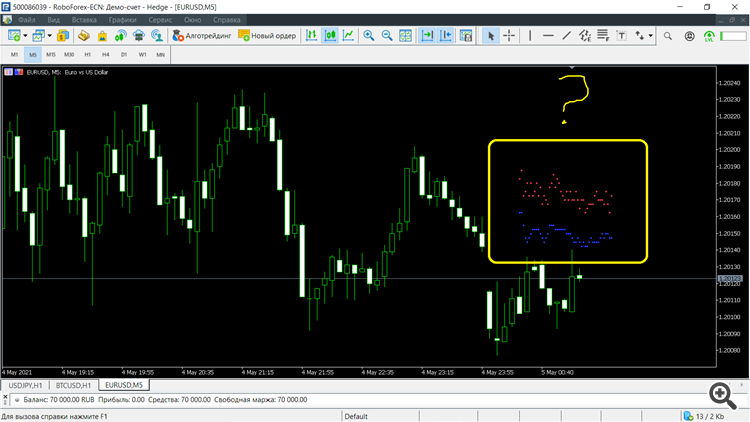
Task: Select the H1 timeframe
Action: [x=88, y=55]
